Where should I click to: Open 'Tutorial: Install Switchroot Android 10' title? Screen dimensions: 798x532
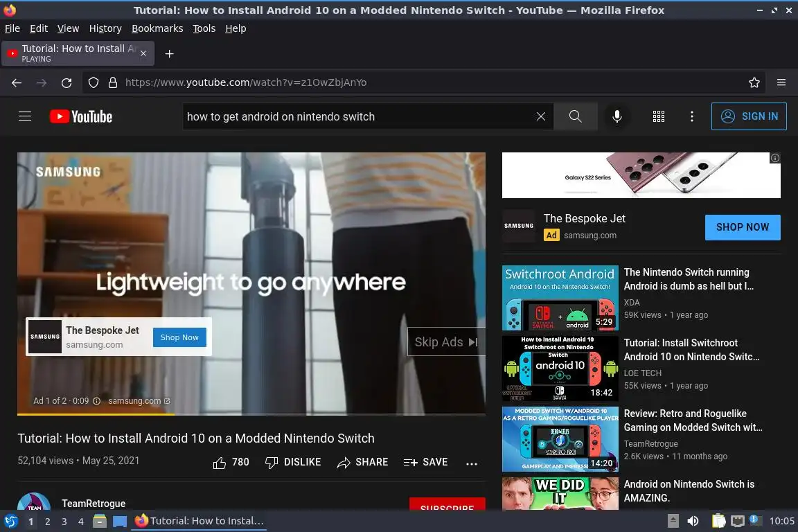click(x=691, y=350)
